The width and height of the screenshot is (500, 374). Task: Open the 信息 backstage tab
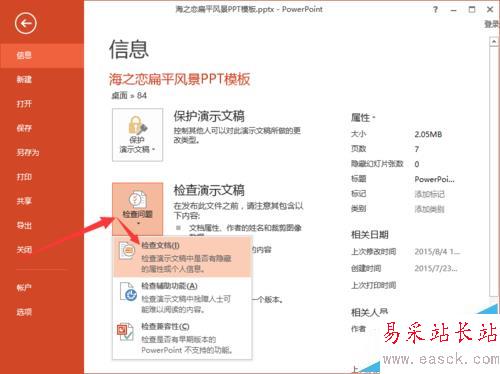[42, 55]
